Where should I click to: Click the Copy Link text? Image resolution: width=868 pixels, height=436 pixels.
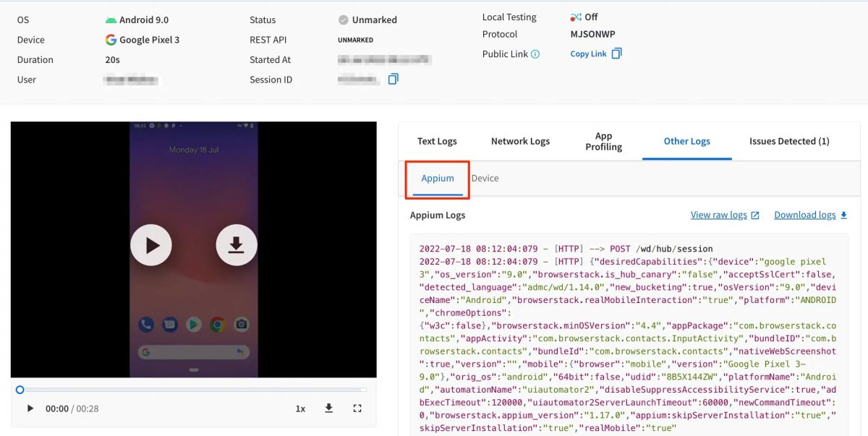(x=588, y=54)
